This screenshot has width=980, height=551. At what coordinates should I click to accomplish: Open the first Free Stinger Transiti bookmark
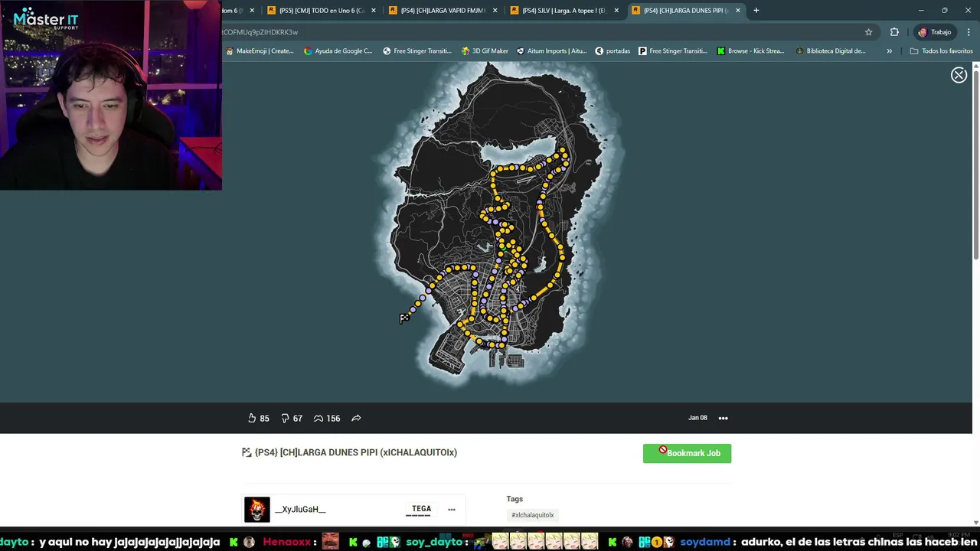tap(417, 51)
